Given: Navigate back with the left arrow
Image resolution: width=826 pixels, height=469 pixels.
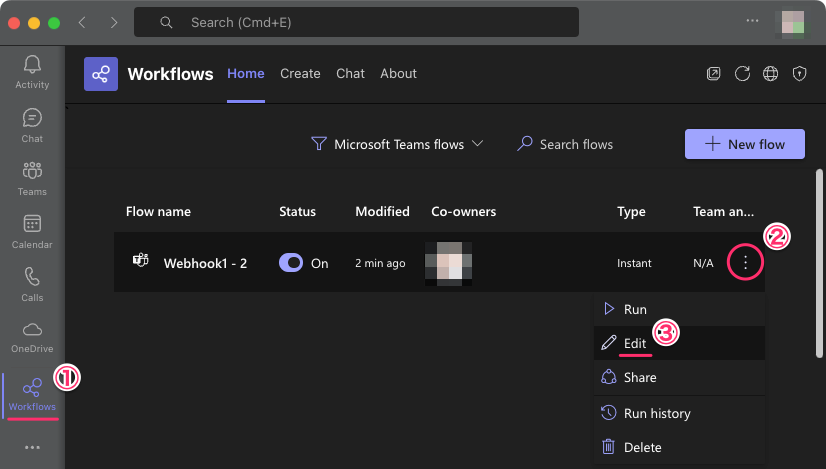Looking at the screenshot, I should click(x=82, y=23).
